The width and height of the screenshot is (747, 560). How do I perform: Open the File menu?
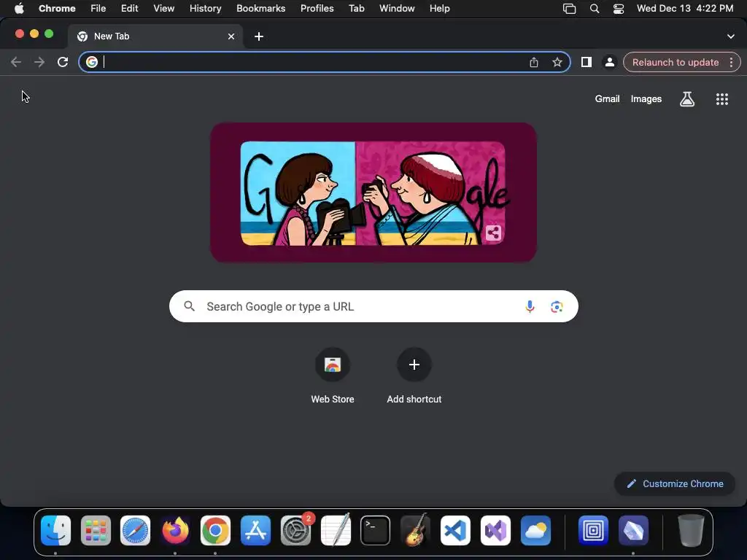pyautogui.click(x=98, y=9)
